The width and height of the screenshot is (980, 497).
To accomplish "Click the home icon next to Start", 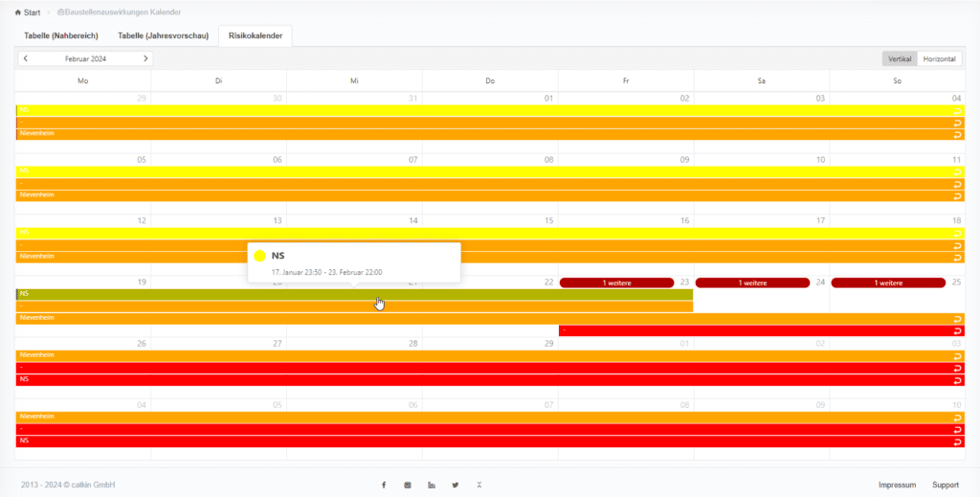I will click(x=17, y=12).
